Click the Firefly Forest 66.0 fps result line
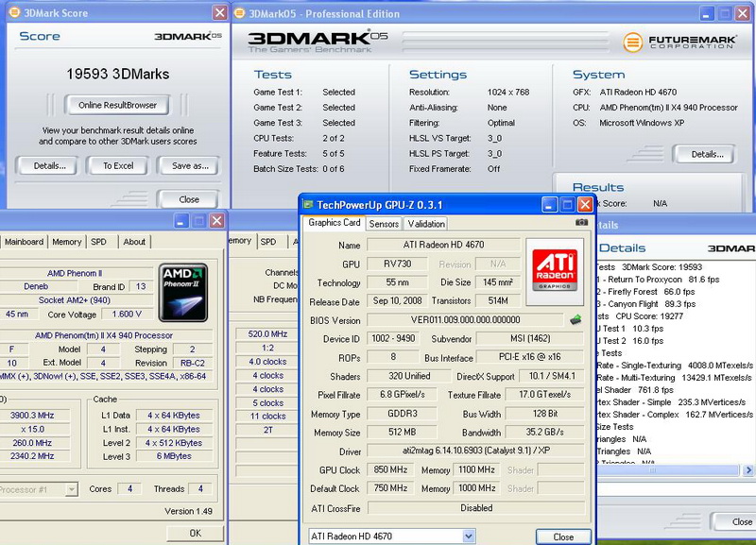756x545 pixels. tap(646, 292)
